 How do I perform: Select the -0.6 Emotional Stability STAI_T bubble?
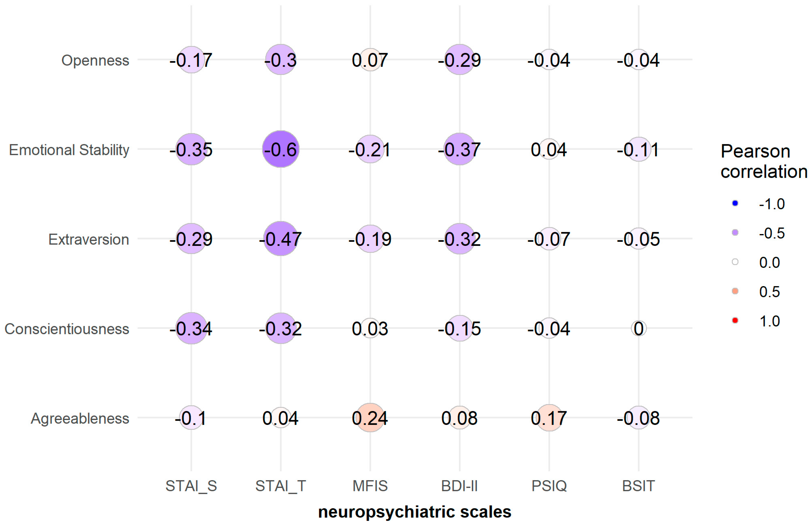coord(281,149)
